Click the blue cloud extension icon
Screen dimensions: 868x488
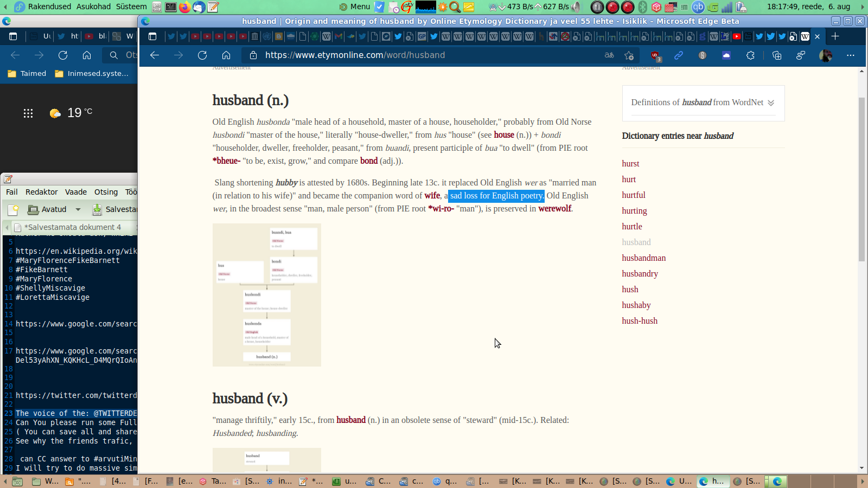(x=726, y=55)
